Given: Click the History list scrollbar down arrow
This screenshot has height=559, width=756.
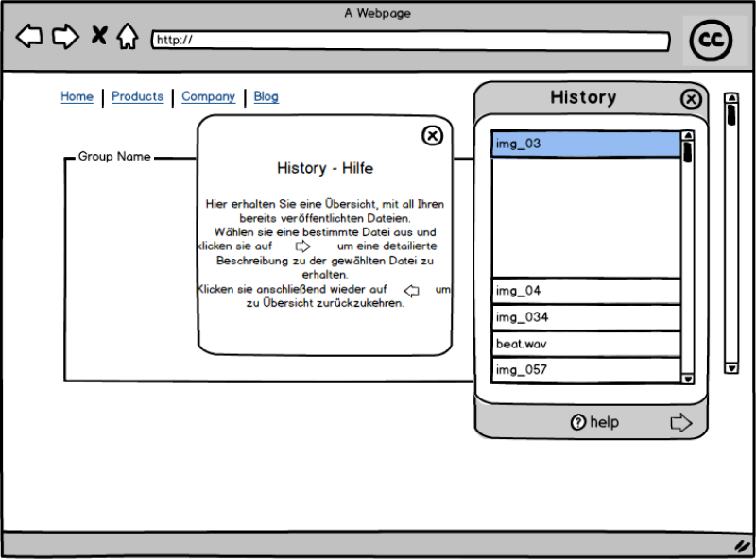Looking at the screenshot, I should [688, 381].
